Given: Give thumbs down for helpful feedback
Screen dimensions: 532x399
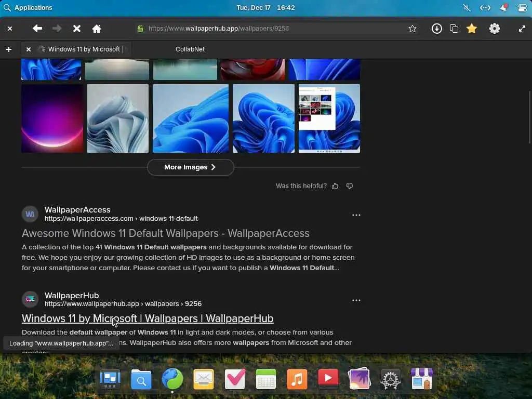Looking at the screenshot, I should coord(350,186).
